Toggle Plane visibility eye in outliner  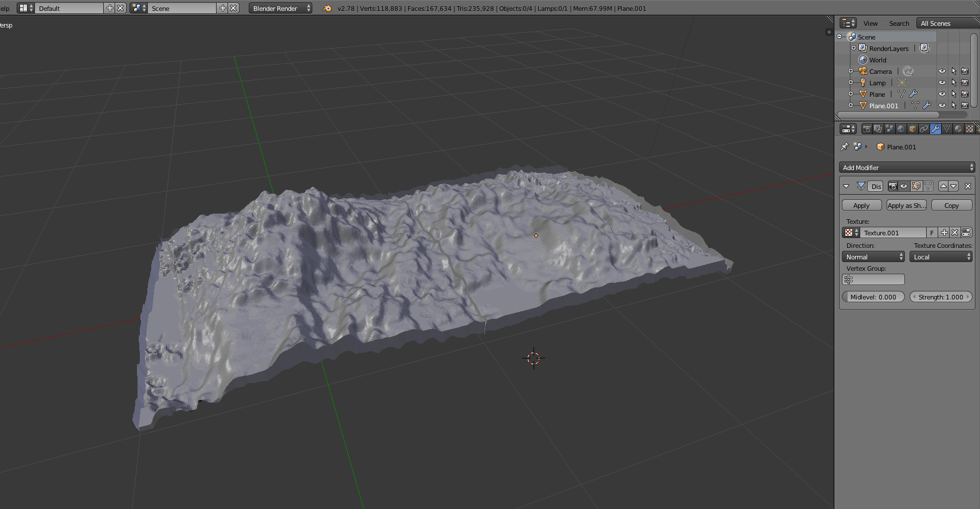pos(942,94)
